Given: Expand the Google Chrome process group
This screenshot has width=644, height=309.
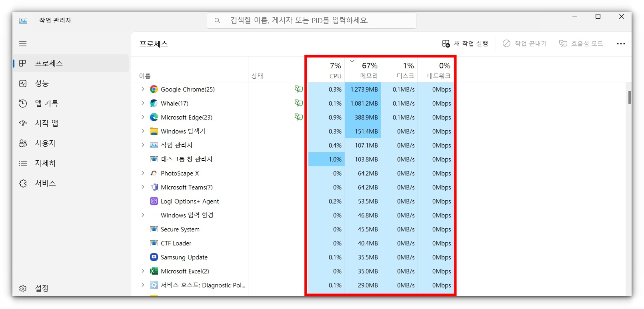Looking at the screenshot, I should 143,89.
